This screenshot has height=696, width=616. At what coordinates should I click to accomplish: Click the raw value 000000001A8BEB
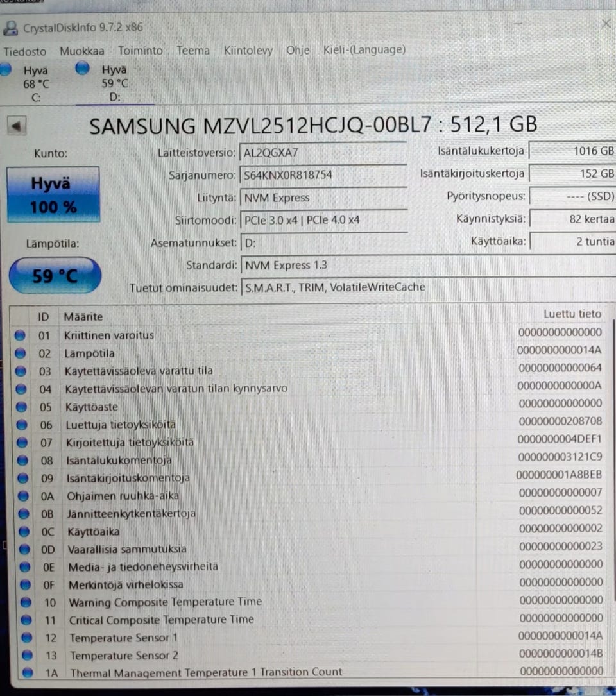point(559,475)
